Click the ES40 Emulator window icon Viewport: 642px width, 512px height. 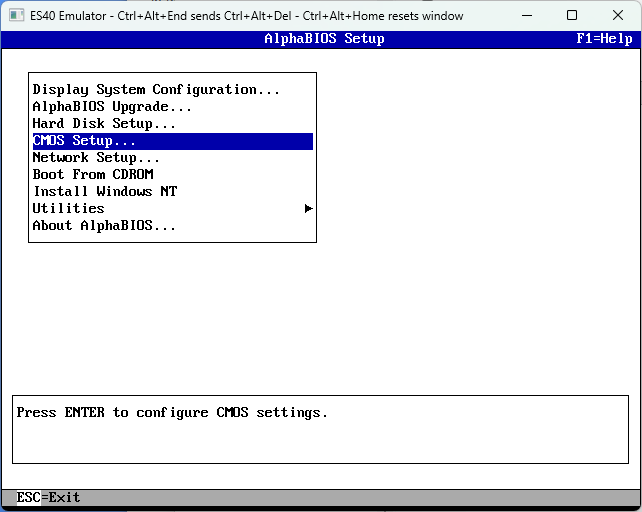click(16, 16)
